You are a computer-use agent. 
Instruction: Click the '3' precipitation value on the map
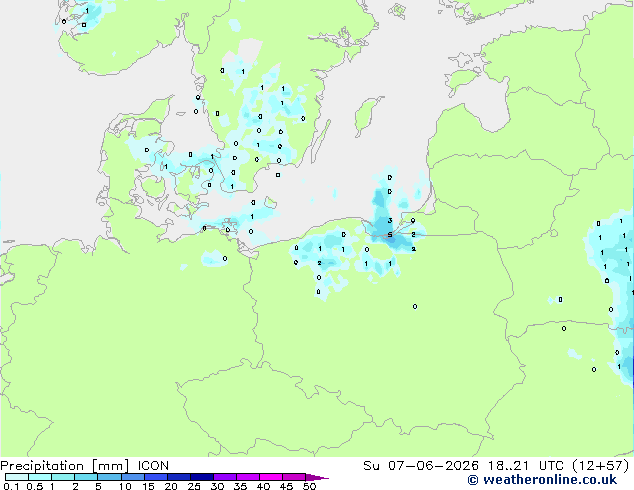click(390, 221)
